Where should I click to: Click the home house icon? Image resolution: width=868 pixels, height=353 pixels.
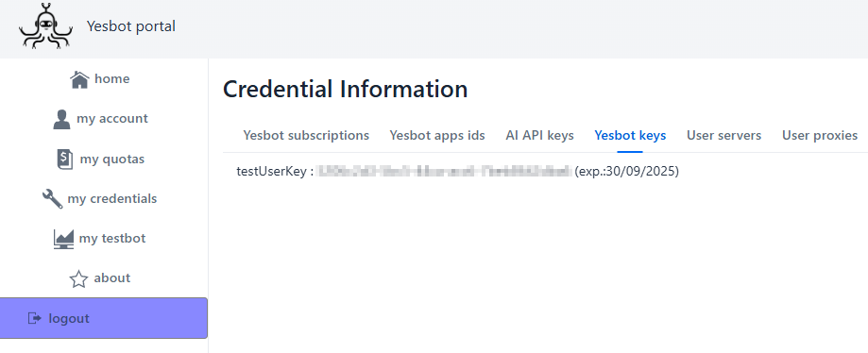coord(79,79)
